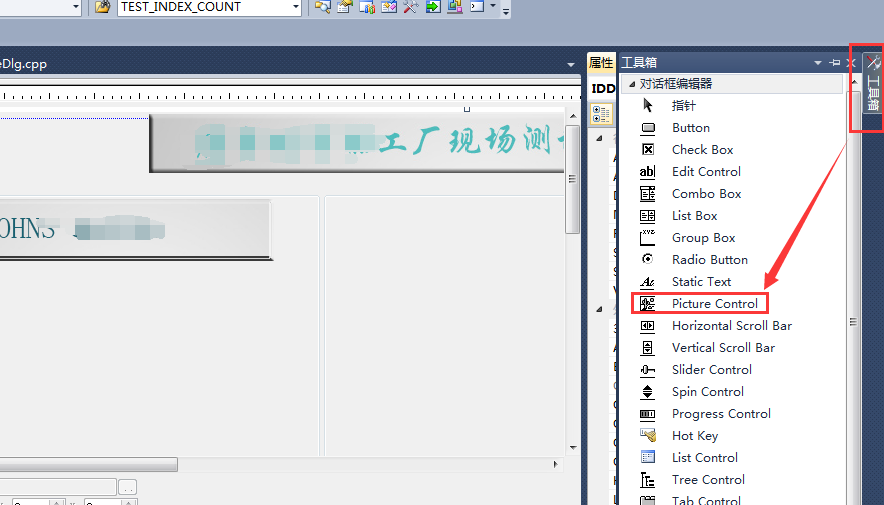Click the dialog editor vertical scrollbar thumb
Screen dimensions: 884x505
tap(572, 180)
